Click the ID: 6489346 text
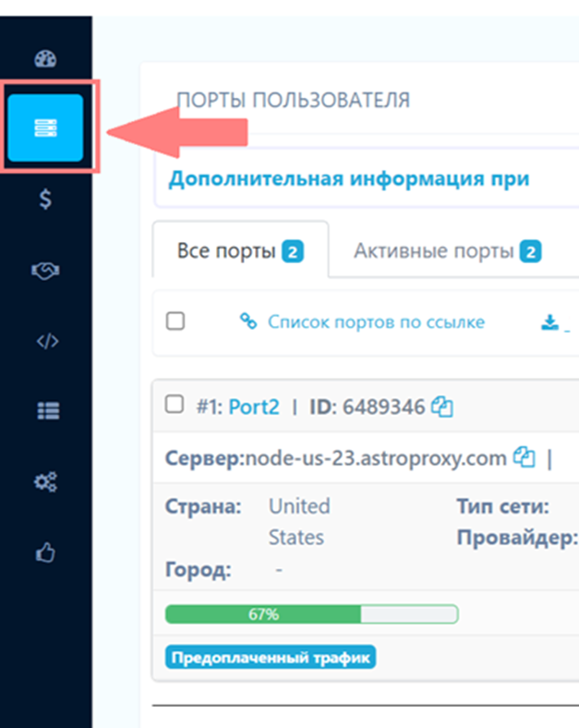The width and height of the screenshot is (579, 728). click(x=367, y=407)
